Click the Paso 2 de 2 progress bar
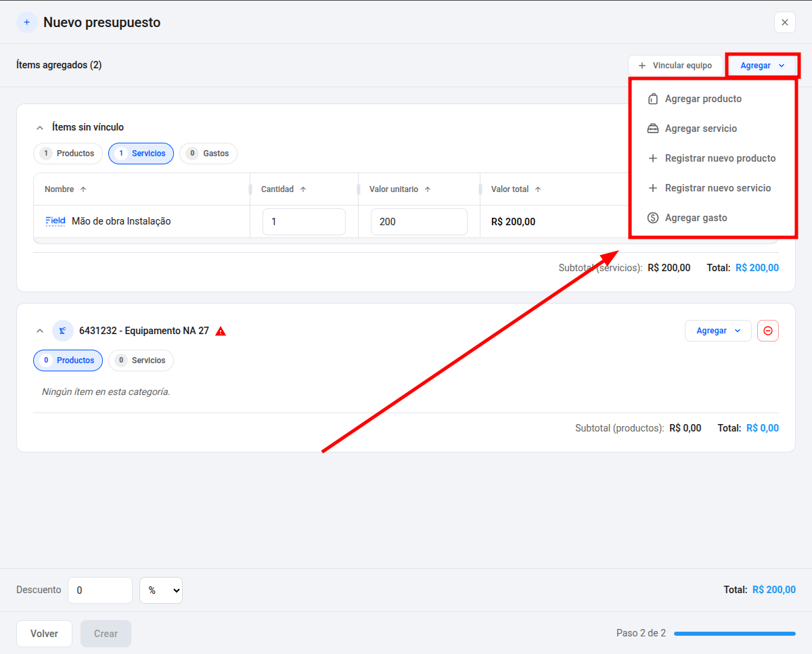The height and width of the screenshot is (654, 812). pos(735,634)
